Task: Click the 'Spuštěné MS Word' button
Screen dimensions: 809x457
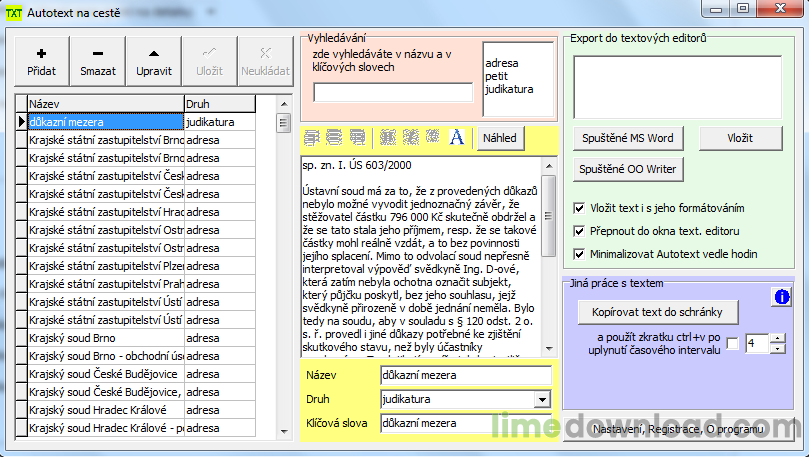Action: [x=629, y=138]
